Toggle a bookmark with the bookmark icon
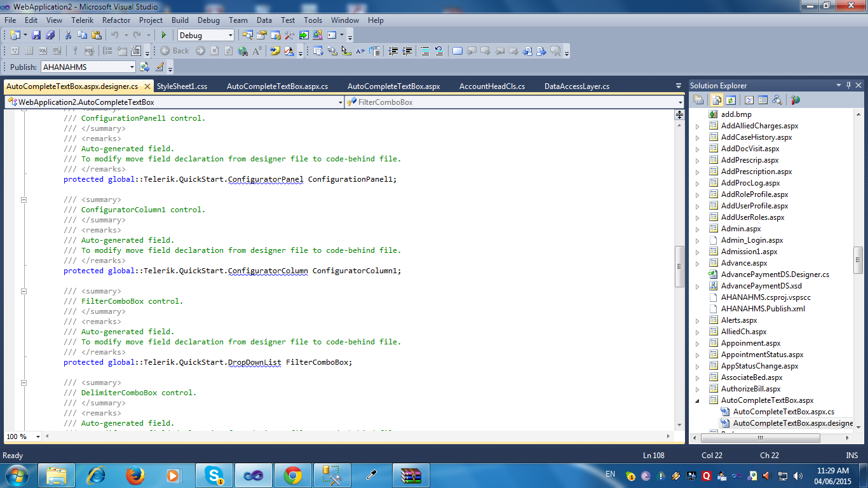This screenshot has height=488, width=868. coord(457,51)
